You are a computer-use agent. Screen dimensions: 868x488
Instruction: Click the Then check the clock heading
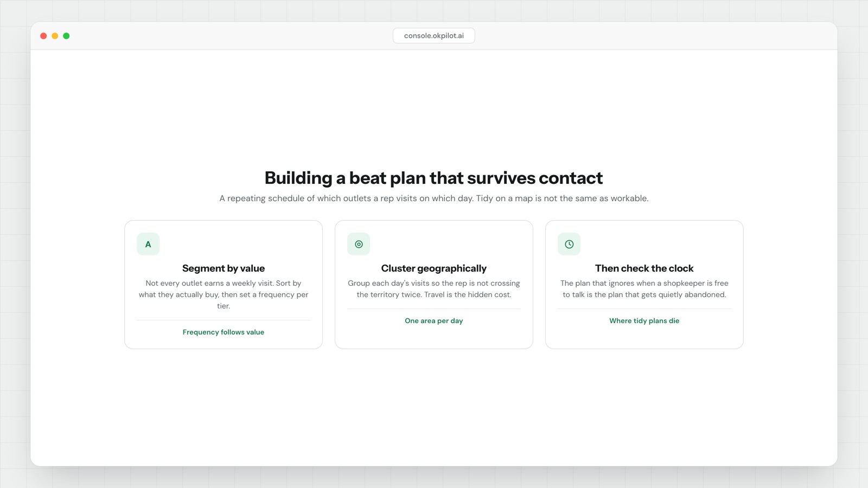coord(644,268)
